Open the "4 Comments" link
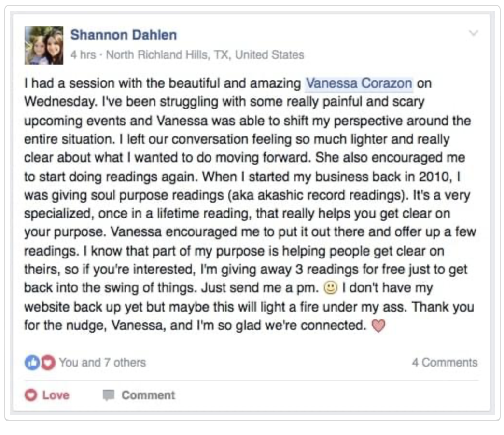504x435 pixels. pyautogui.click(x=444, y=363)
